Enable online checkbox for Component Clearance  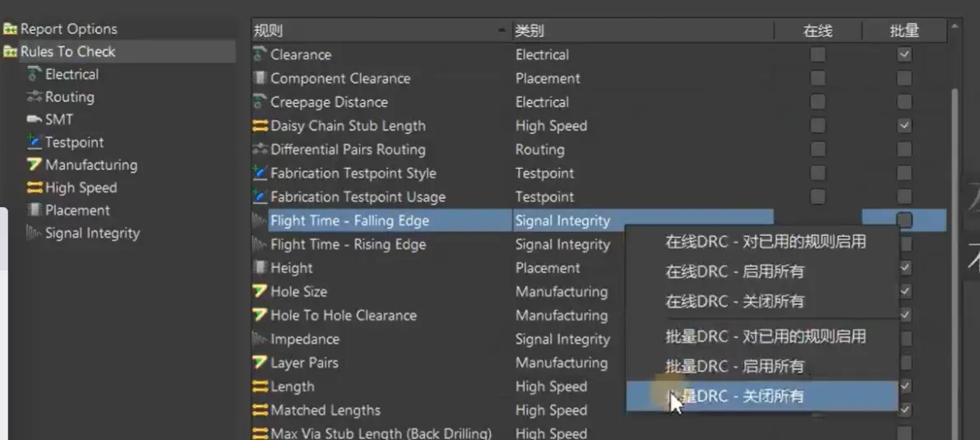click(817, 79)
